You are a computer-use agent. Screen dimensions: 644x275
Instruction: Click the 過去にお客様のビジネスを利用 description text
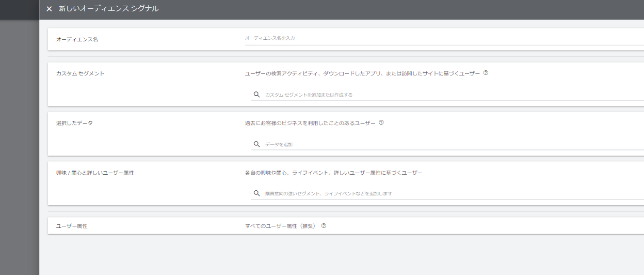tap(310, 123)
